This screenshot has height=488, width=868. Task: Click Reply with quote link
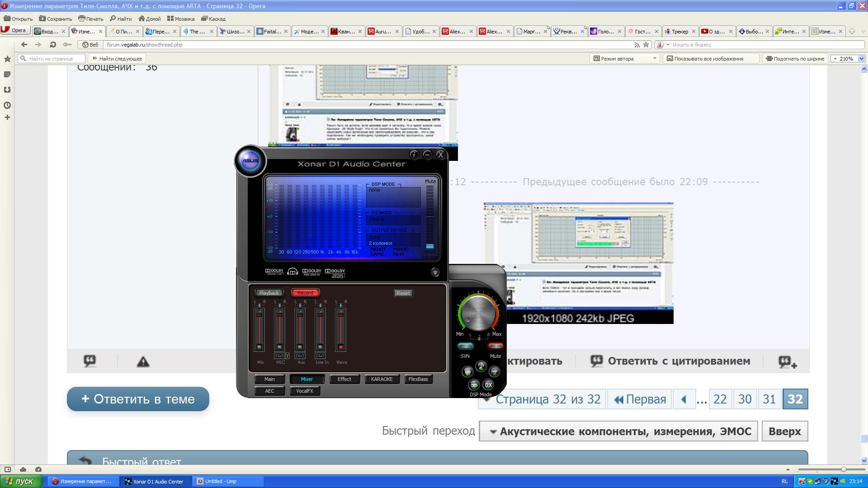click(670, 361)
